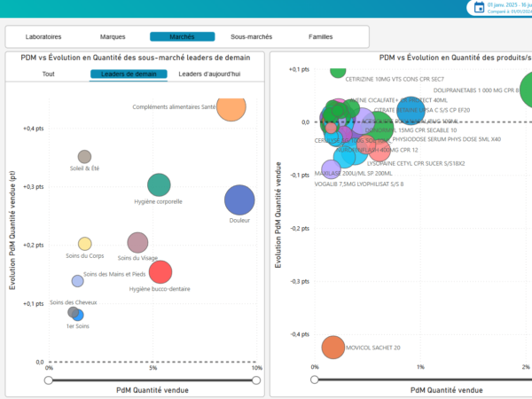Click the grey-brown Soleil & Été bubble

point(84,157)
